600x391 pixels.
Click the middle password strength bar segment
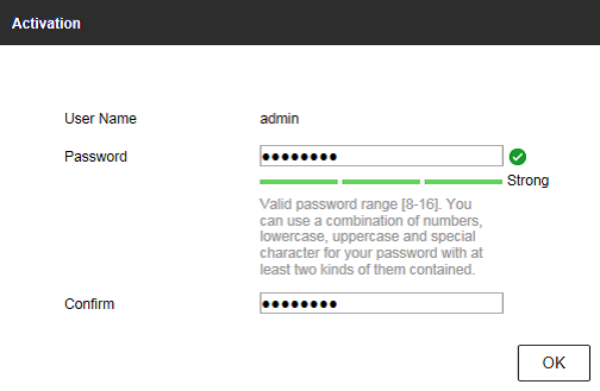(381, 182)
